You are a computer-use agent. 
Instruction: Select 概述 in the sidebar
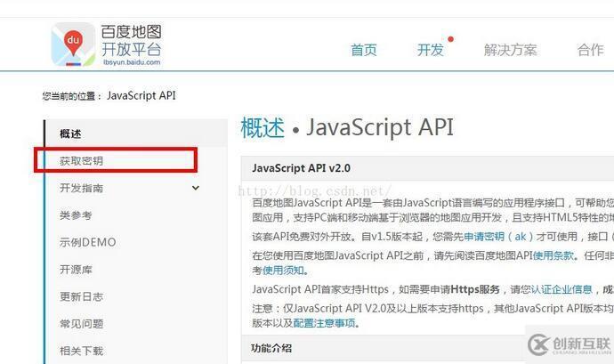pos(70,133)
